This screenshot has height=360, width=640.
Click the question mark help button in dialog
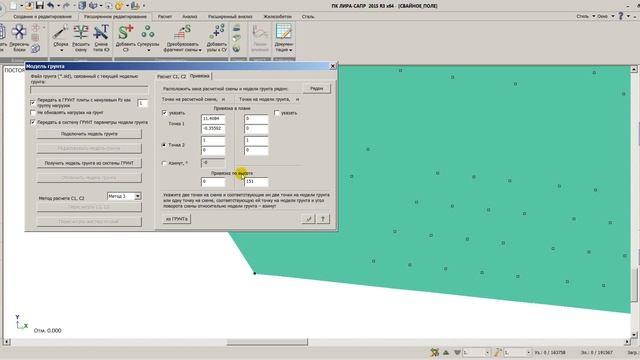[323, 219]
